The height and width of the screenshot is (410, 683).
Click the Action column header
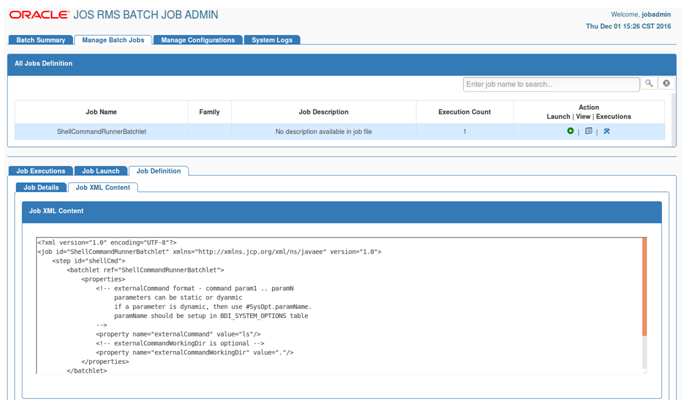click(x=589, y=112)
